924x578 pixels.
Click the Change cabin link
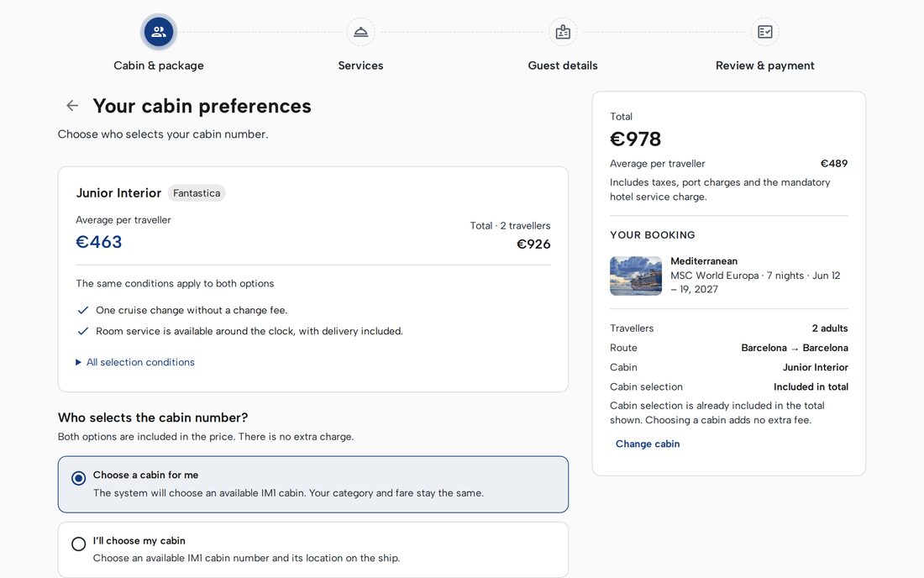[x=648, y=444]
